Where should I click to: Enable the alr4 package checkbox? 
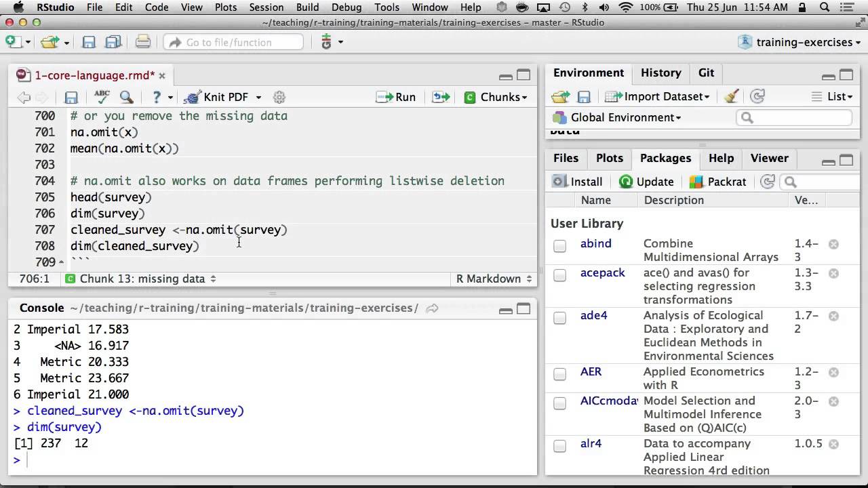click(559, 446)
